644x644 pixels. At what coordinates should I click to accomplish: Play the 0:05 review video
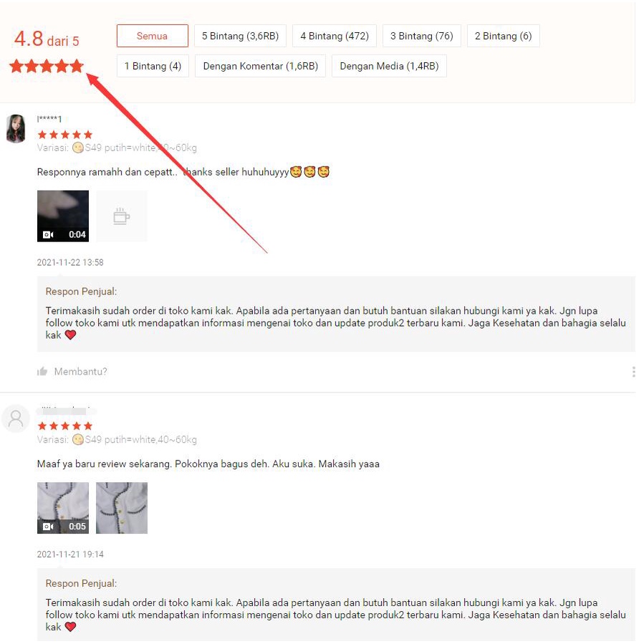[63, 508]
